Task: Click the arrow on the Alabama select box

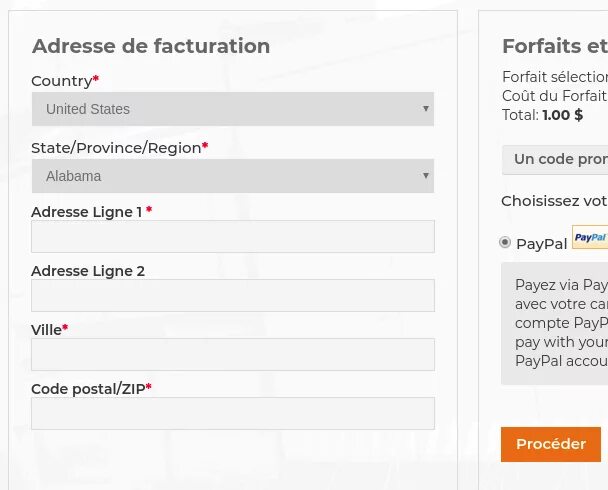Action: pos(426,176)
